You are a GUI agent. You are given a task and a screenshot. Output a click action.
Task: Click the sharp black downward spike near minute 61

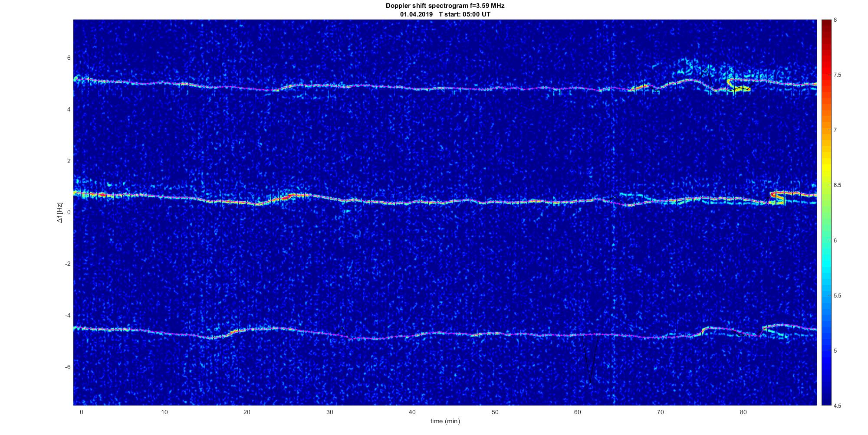tap(590, 358)
